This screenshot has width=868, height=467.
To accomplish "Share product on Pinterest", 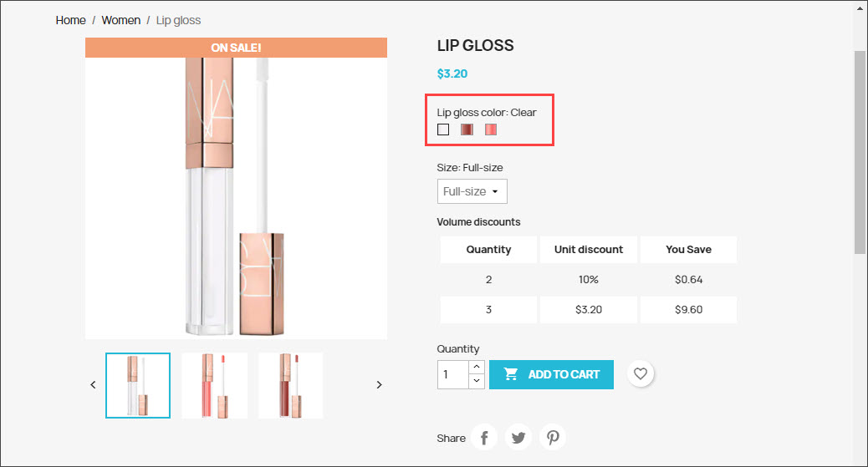I will click(553, 438).
